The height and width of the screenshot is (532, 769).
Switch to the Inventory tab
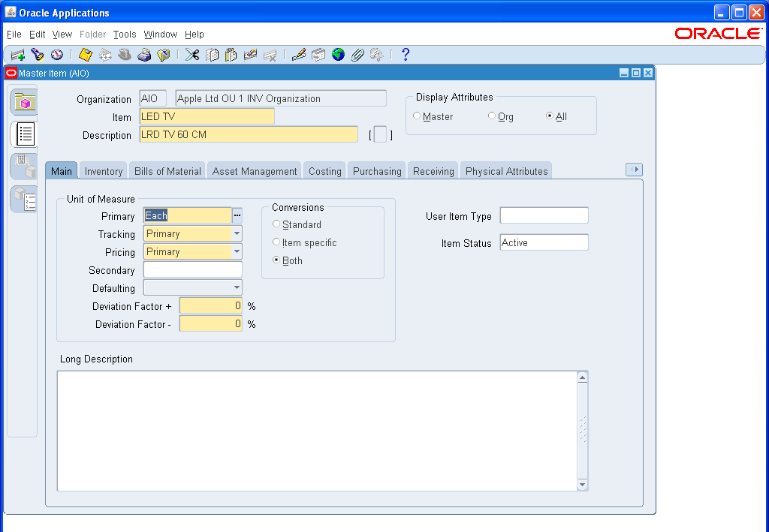click(102, 170)
